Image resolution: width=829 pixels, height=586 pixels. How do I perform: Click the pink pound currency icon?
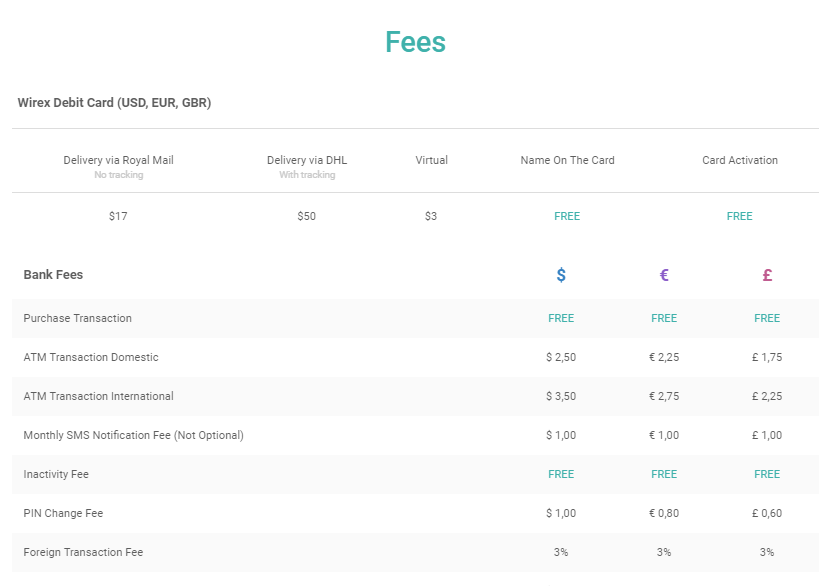tap(767, 275)
